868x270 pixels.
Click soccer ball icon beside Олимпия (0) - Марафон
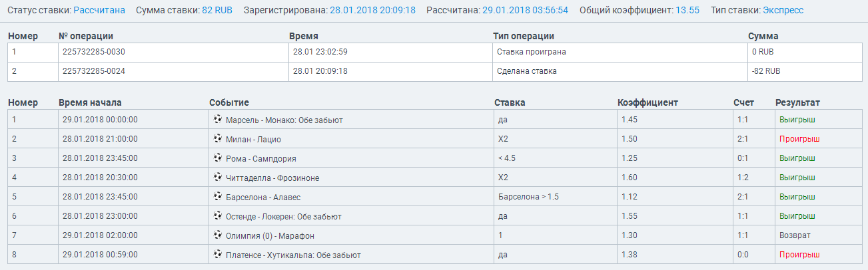tap(217, 235)
